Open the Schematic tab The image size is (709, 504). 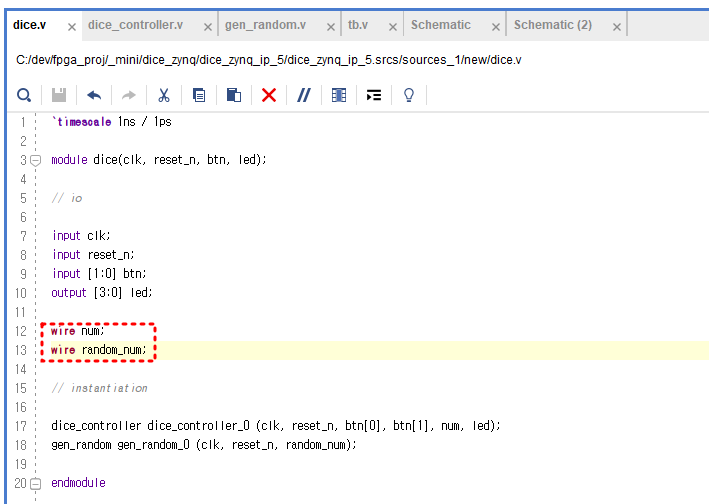pos(441,25)
